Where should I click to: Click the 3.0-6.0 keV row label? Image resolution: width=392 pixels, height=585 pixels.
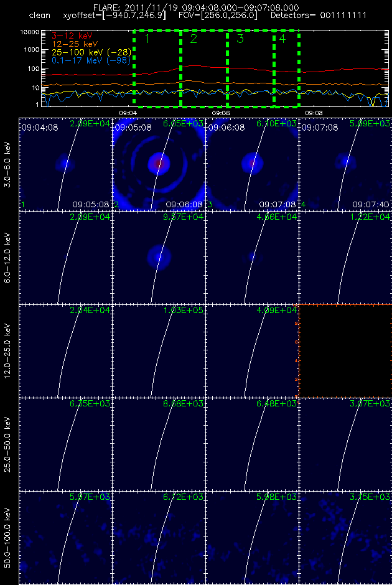tap(8, 164)
